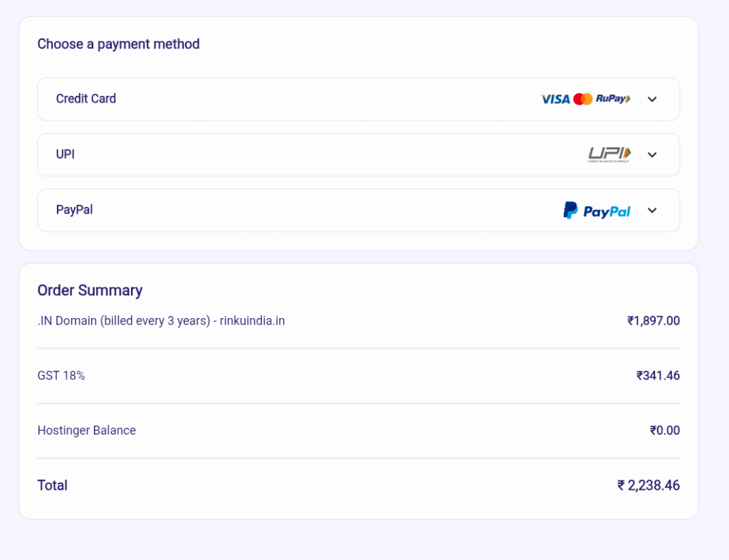Click the UPI logo icon
The height and width of the screenshot is (560, 729).
tap(609, 154)
